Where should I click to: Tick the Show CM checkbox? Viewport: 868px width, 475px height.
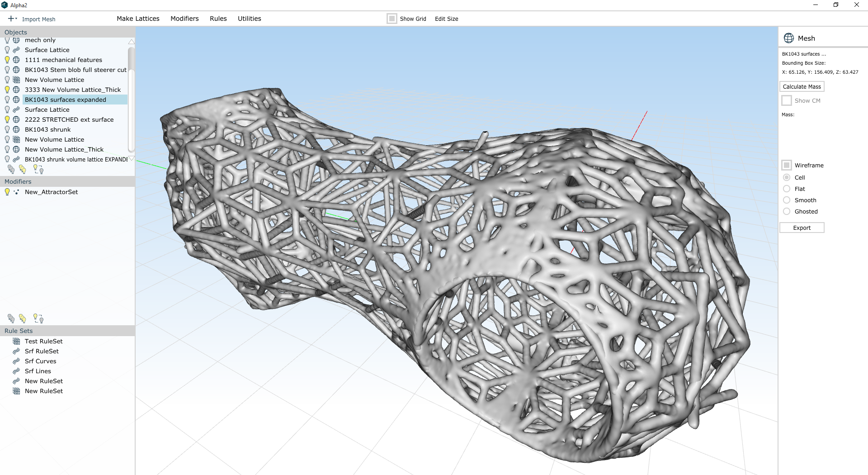[x=787, y=100]
